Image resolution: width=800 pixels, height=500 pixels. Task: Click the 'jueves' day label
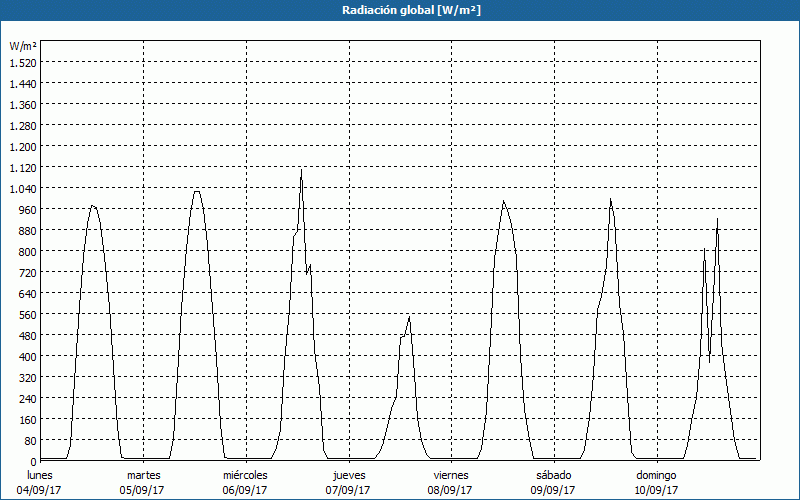click(x=349, y=475)
